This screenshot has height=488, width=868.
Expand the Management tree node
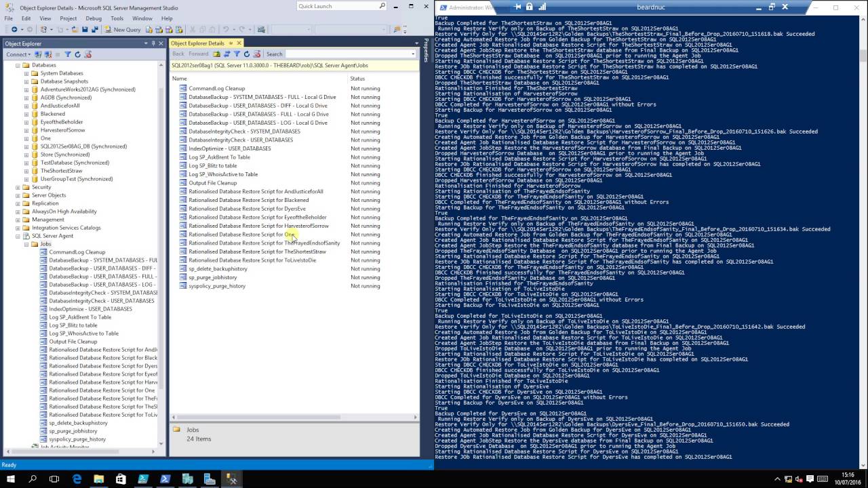[18, 220]
